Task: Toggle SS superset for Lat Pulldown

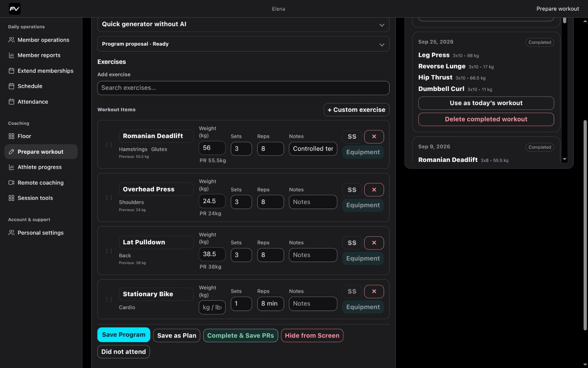Action: click(x=352, y=243)
